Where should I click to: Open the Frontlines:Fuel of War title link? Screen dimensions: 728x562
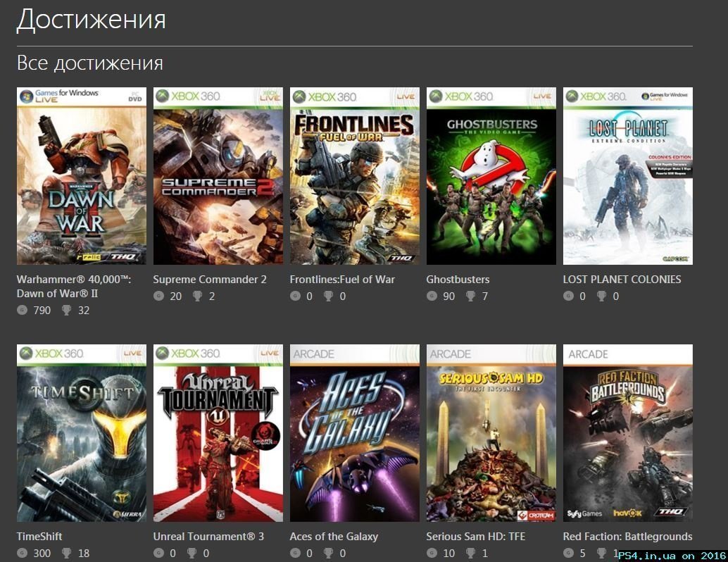click(x=342, y=279)
